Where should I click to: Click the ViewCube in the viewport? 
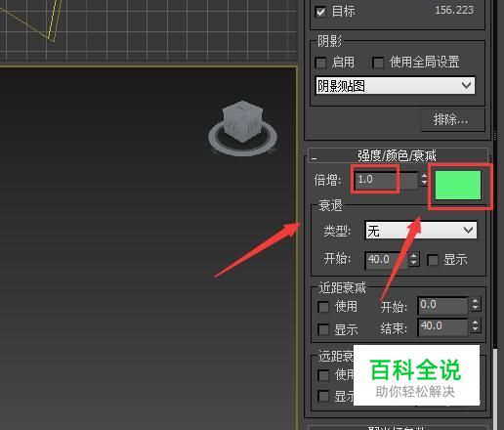click(x=242, y=128)
